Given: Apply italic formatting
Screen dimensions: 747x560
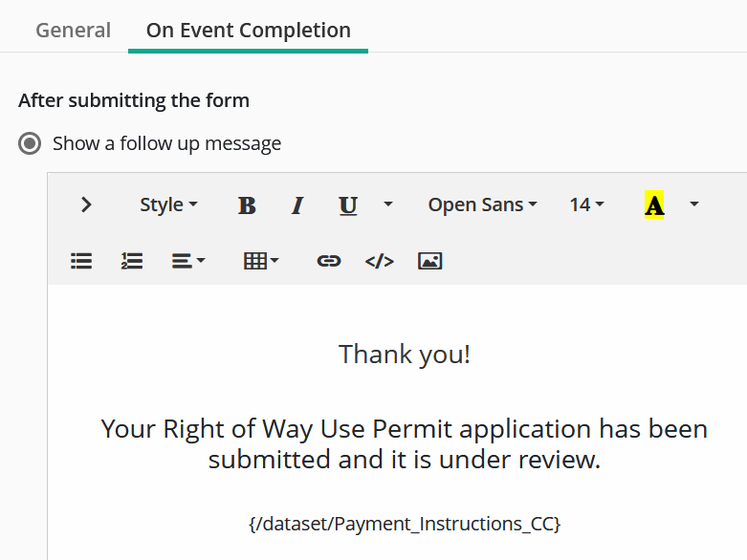Looking at the screenshot, I should pyautogui.click(x=297, y=205).
